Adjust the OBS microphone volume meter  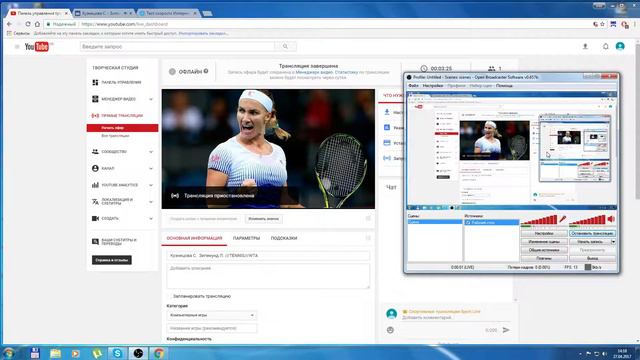coord(539,220)
